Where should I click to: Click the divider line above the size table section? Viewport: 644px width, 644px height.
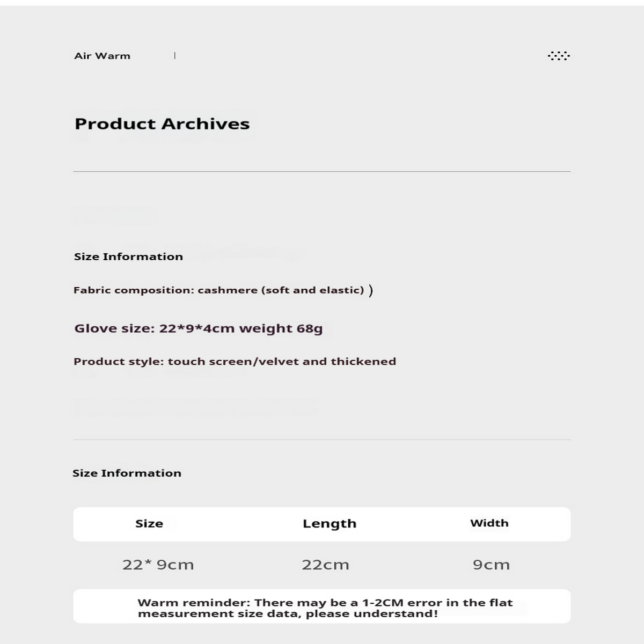click(322, 440)
